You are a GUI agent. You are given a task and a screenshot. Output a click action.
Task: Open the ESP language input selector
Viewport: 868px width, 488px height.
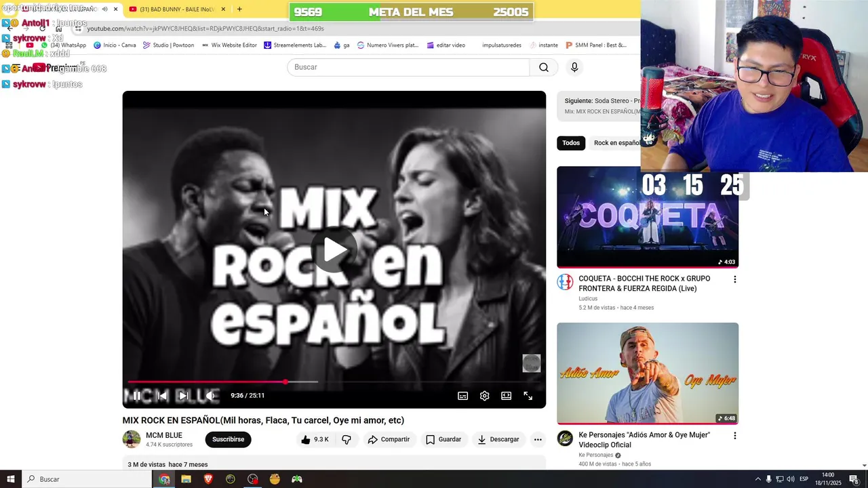(804, 479)
